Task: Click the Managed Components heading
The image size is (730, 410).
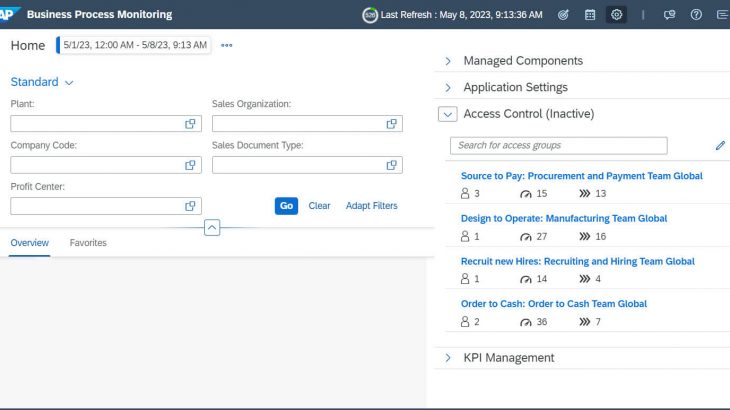Action: click(x=523, y=61)
